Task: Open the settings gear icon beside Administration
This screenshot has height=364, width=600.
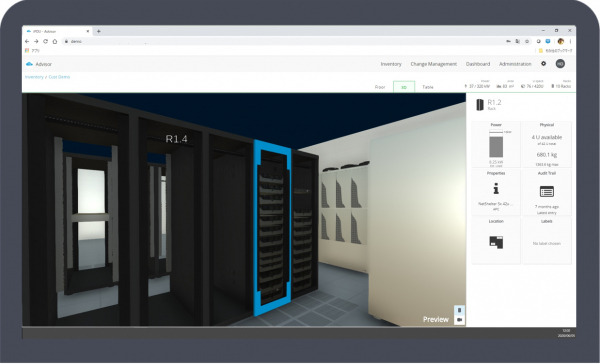Action: pos(543,64)
